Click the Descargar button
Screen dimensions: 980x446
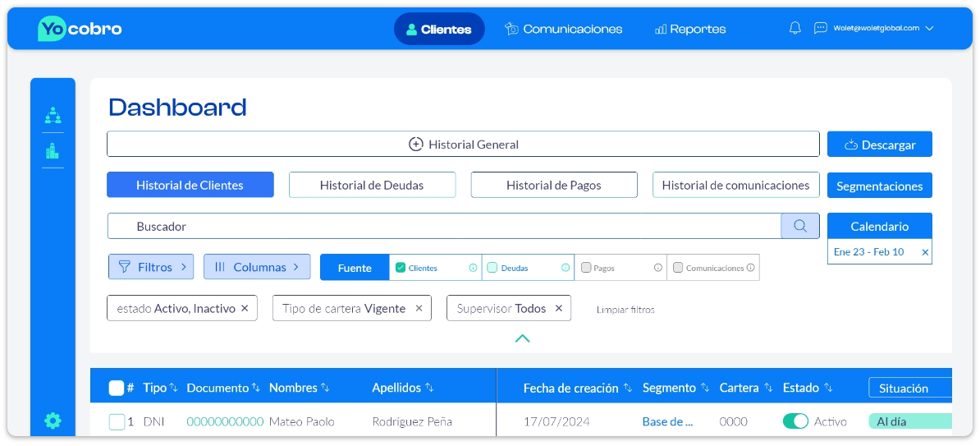click(879, 145)
